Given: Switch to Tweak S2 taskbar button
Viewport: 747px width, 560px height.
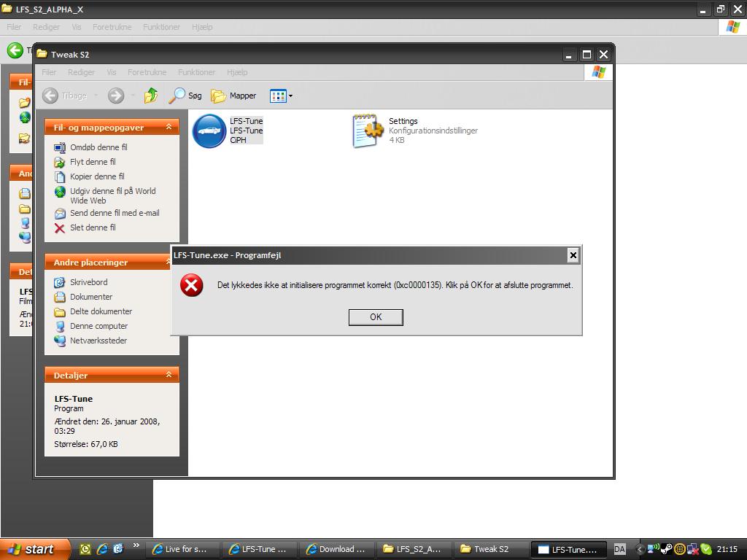Looking at the screenshot, I should [x=491, y=549].
